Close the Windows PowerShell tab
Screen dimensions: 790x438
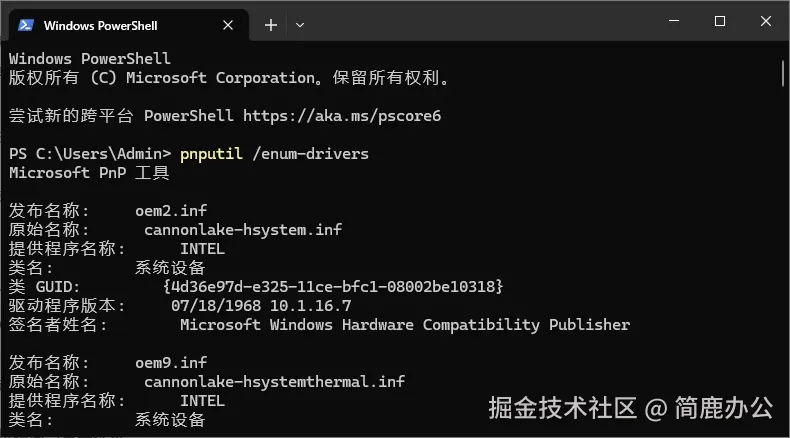[x=230, y=24]
